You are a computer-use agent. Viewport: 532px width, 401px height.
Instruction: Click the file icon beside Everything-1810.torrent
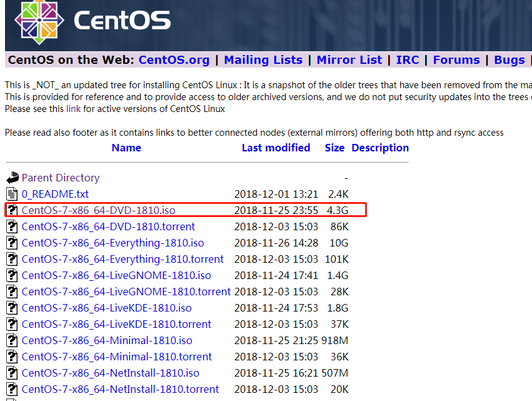click(x=12, y=258)
